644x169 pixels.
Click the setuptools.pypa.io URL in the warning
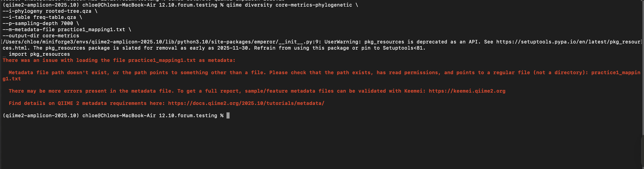point(569,42)
